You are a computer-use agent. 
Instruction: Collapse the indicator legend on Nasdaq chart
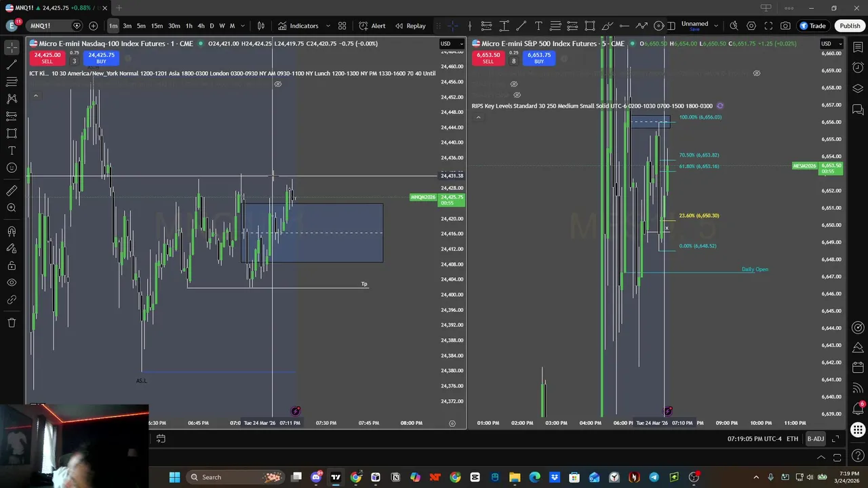[x=36, y=96]
